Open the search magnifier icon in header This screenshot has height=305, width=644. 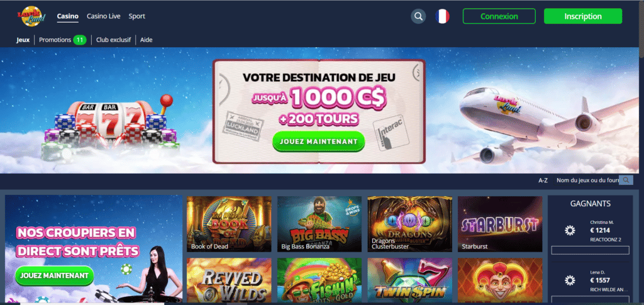(418, 16)
